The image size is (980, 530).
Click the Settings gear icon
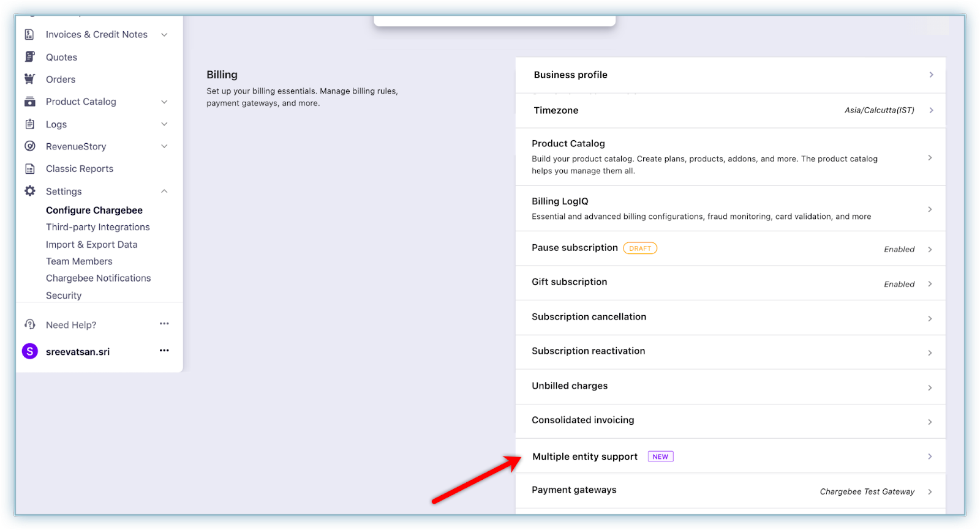[x=29, y=191]
